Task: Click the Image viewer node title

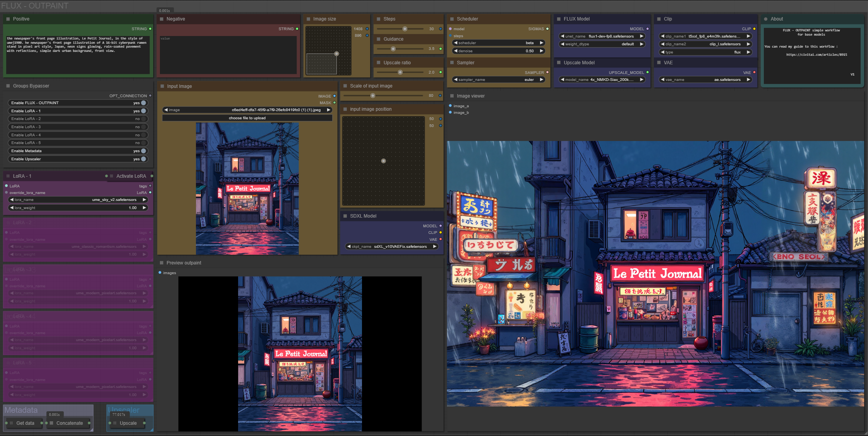Action: tap(470, 96)
